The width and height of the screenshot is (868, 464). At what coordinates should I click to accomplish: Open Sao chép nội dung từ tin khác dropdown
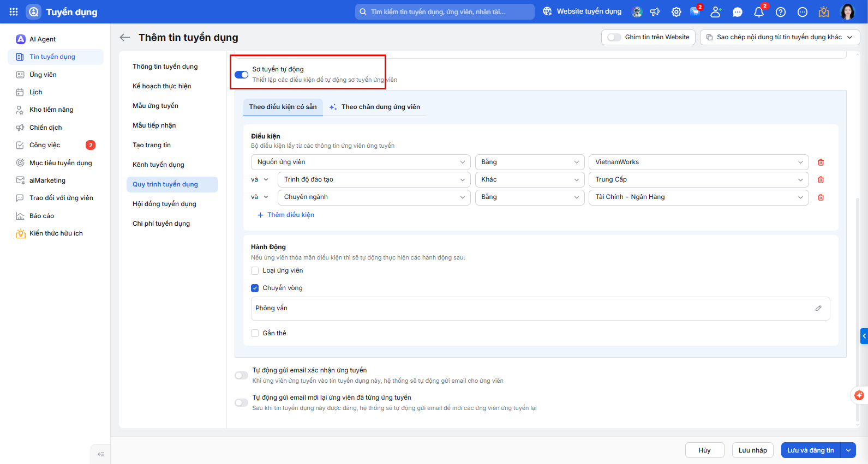pos(780,37)
